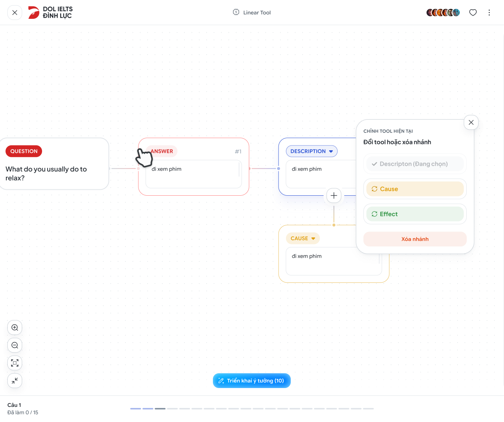Image resolution: width=504 pixels, height=422 pixels.
Task: Click the collapse arrows icon
Action: tap(15, 381)
